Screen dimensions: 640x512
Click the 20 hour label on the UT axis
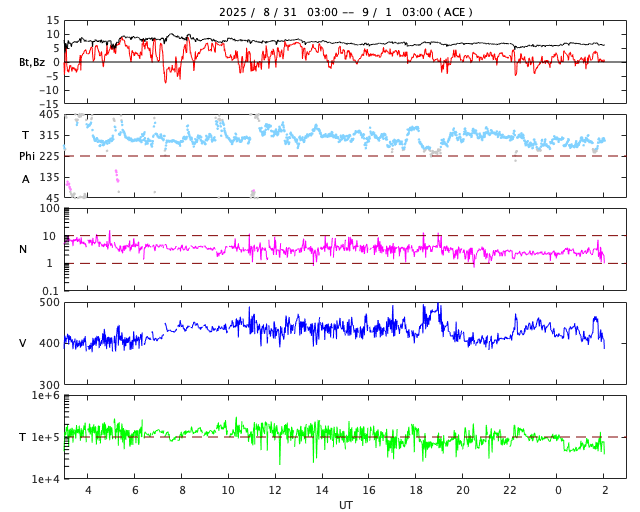(463, 490)
